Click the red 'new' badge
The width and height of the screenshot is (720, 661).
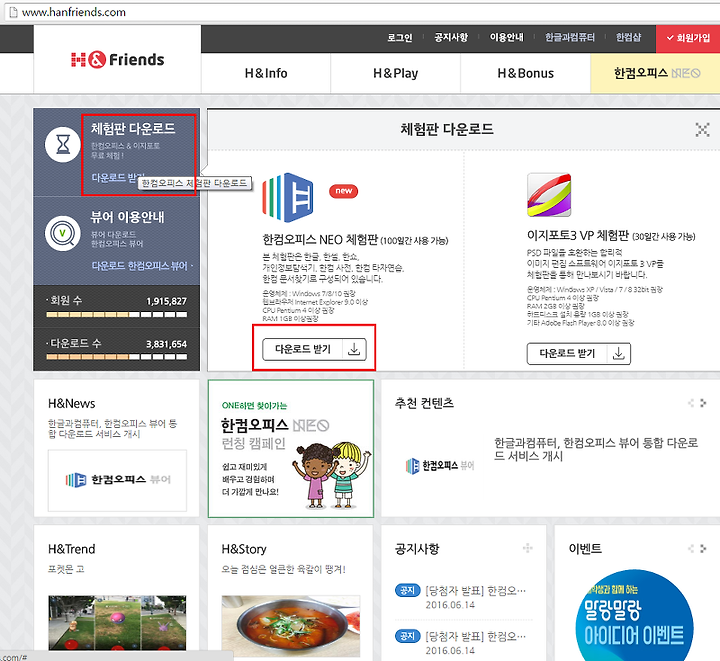pyautogui.click(x=343, y=191)
